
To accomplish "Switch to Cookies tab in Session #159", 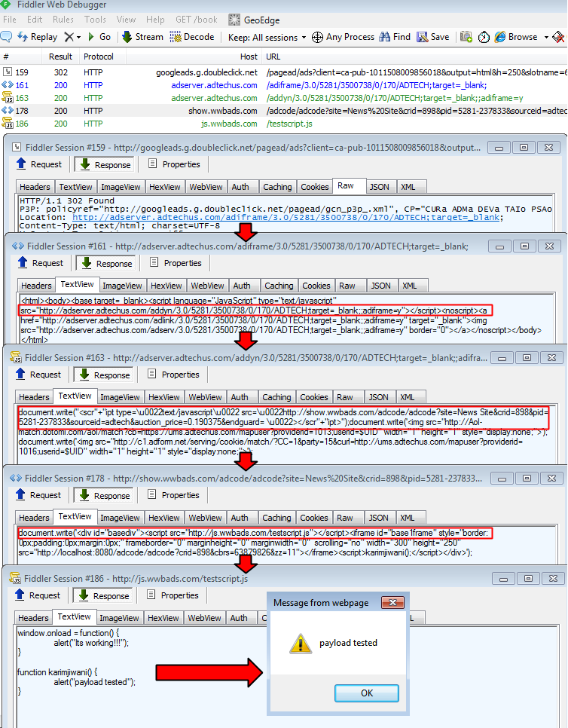I will point(315,187).
